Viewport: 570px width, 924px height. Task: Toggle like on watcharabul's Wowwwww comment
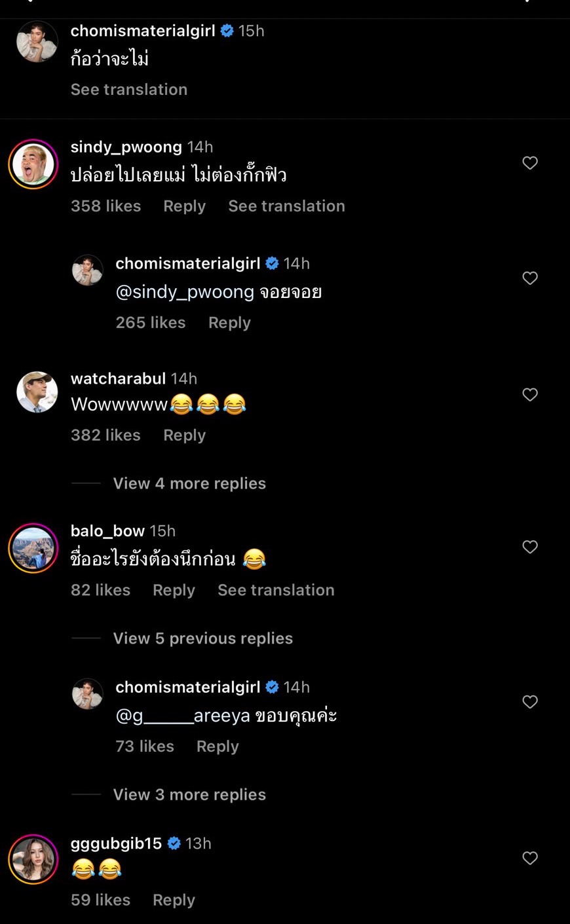click(530, 395)
